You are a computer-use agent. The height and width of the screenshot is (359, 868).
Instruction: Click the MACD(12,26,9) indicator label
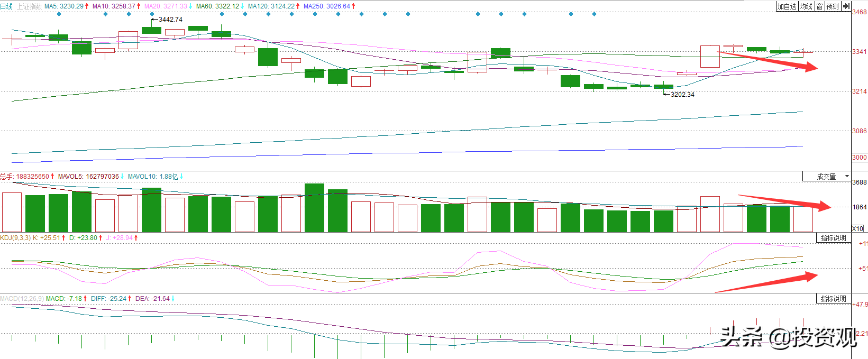click(22, 299)
